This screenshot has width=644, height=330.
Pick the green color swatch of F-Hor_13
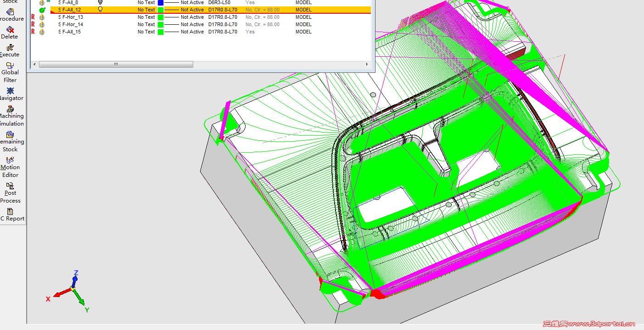(x=161, y=17)
